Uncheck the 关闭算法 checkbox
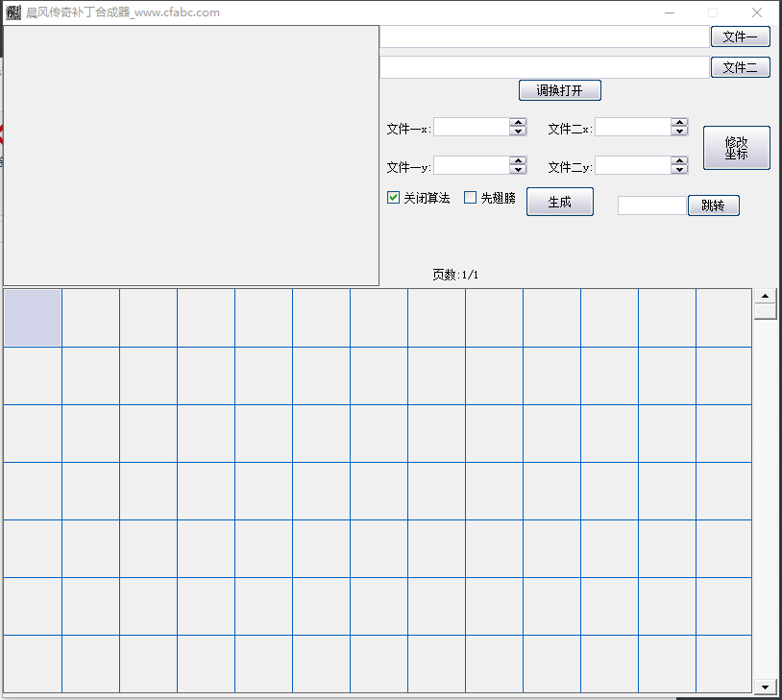 (393, 198)
